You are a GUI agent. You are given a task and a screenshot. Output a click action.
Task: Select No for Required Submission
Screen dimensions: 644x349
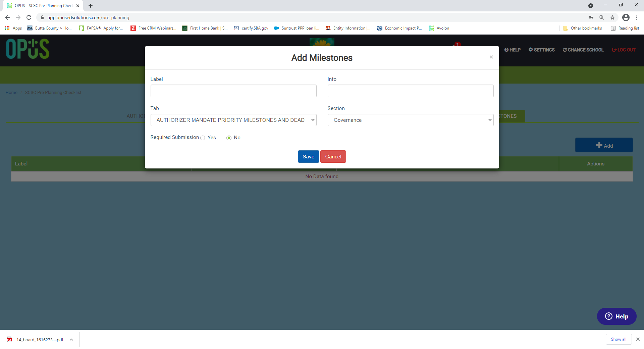(x=229, y=138)
